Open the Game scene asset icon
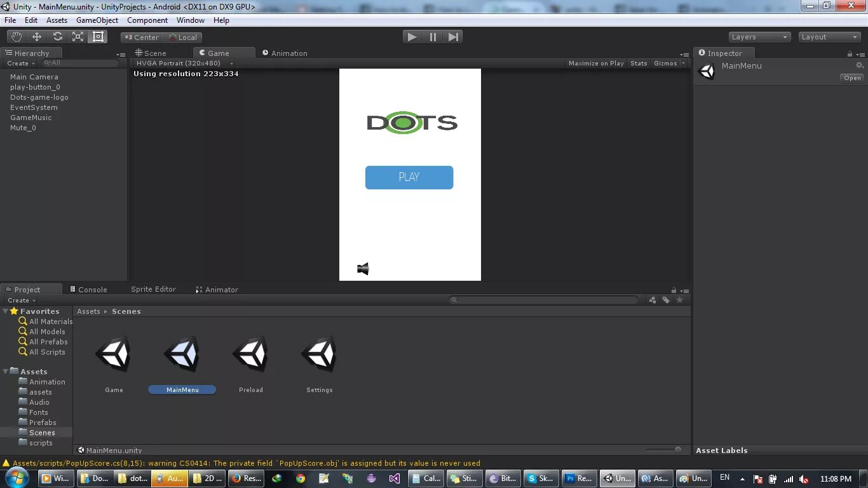The width and height of the screenshot is (868, 488). (114, 354)
